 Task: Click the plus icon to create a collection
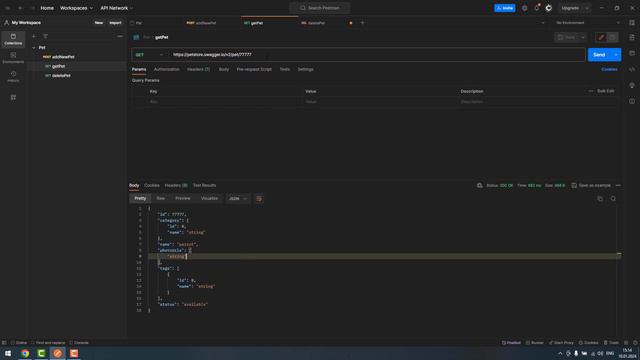[x=34, y=36]
